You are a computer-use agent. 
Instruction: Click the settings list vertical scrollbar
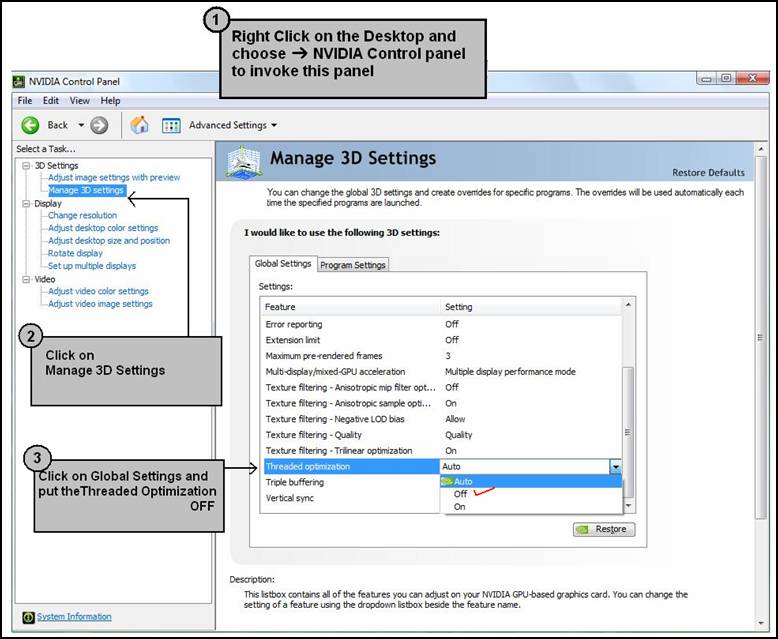click(628, 400)
